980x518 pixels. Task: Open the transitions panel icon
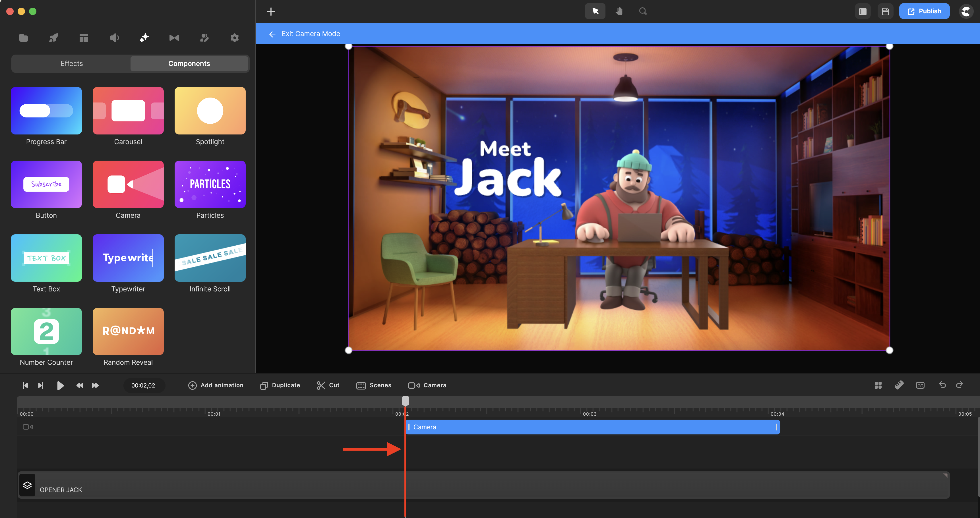(x=174, y=38)
